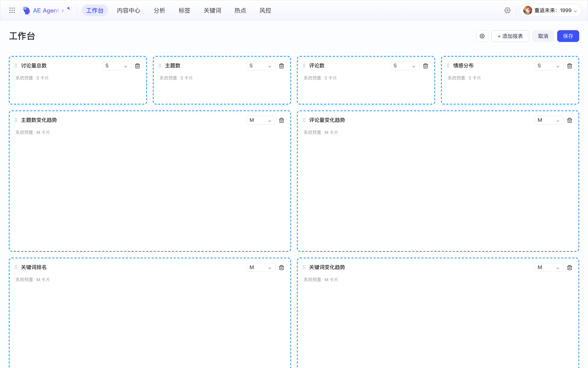Click drag handle of 评论数 card
The image size is (588, 368).
[x=304, y=66]
